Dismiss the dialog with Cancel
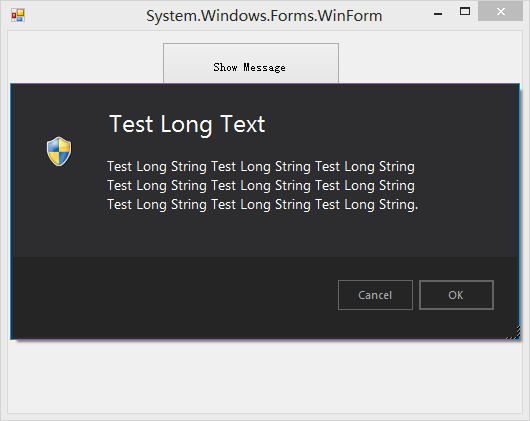Screen dimensions: 530x421 (x=375, y=295)
